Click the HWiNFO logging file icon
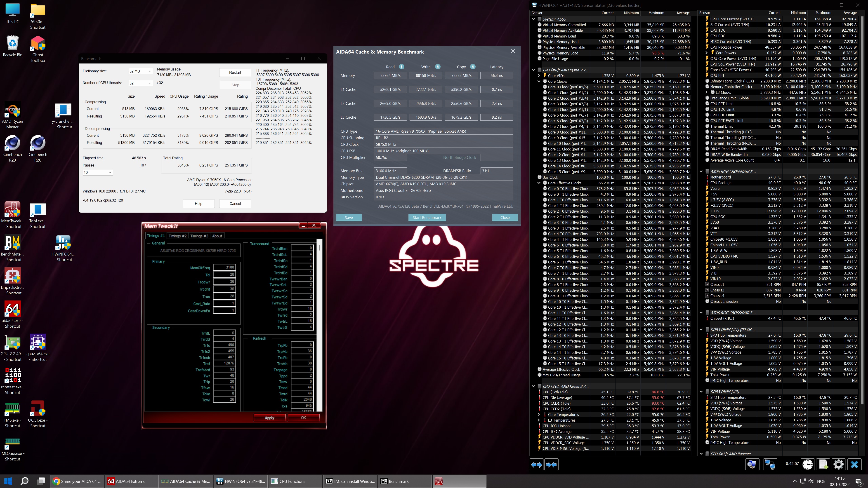 coord(823,465)
